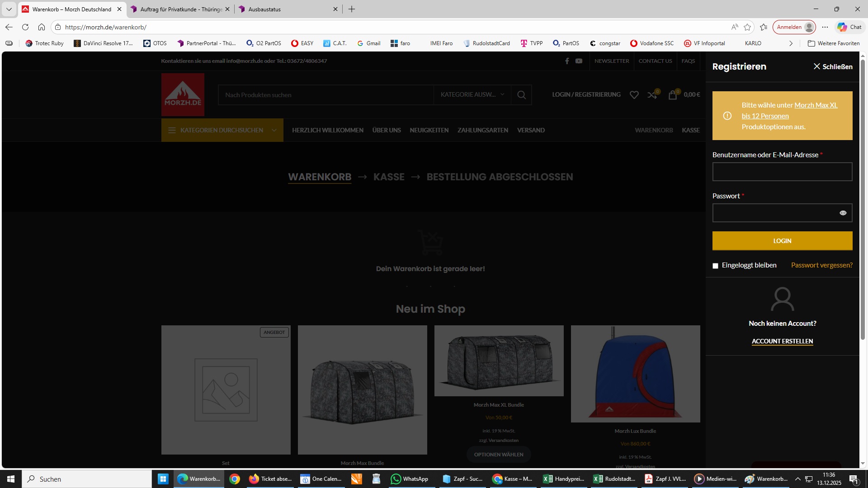
Task: Open the browser tab list chevron
Action: point(9,9)
